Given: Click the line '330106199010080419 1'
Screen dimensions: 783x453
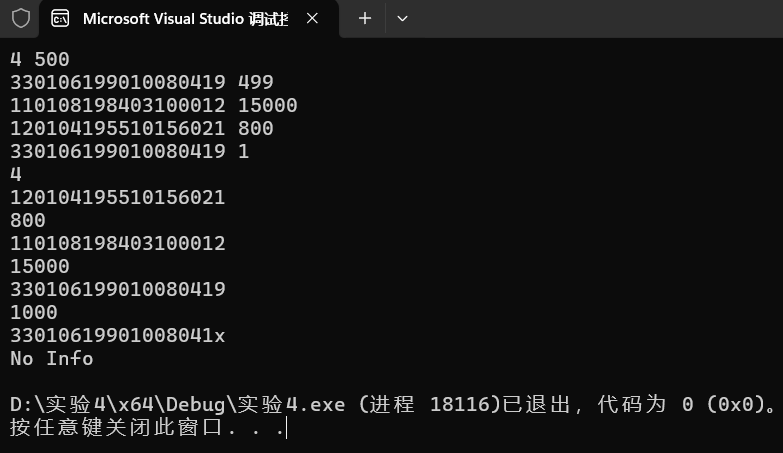Looking at the screenshot, I should point(129,151).
